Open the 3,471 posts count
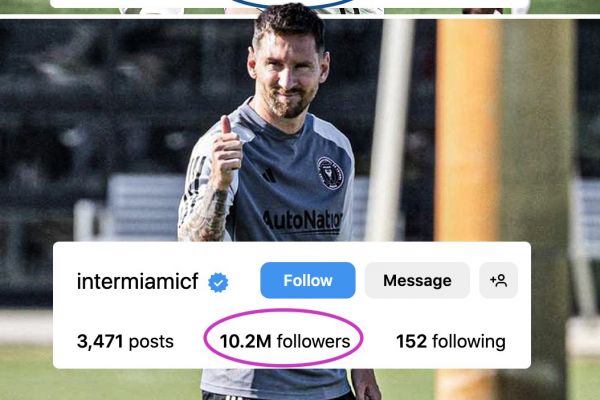This screenshot has height=400, width=600. click(x=125, y=341)
